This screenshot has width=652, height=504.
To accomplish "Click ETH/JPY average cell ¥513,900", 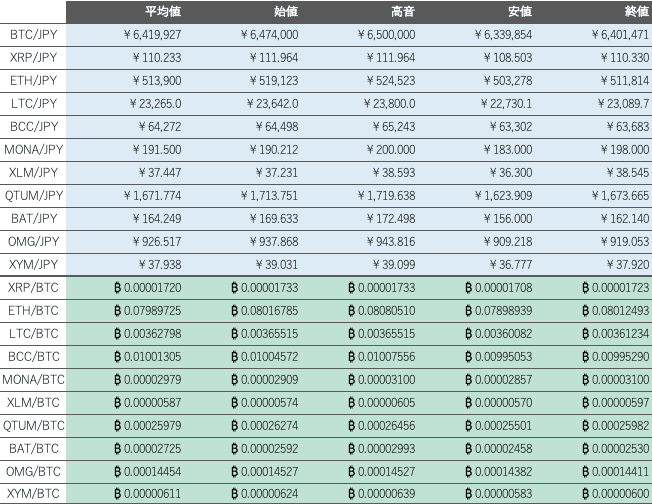I will (157, 80).
